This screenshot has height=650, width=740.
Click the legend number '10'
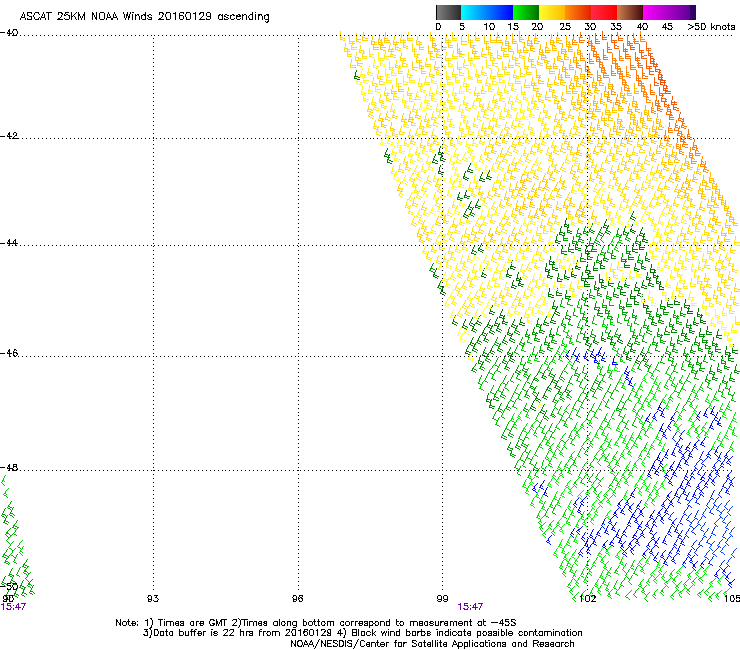tap(489, 27)
